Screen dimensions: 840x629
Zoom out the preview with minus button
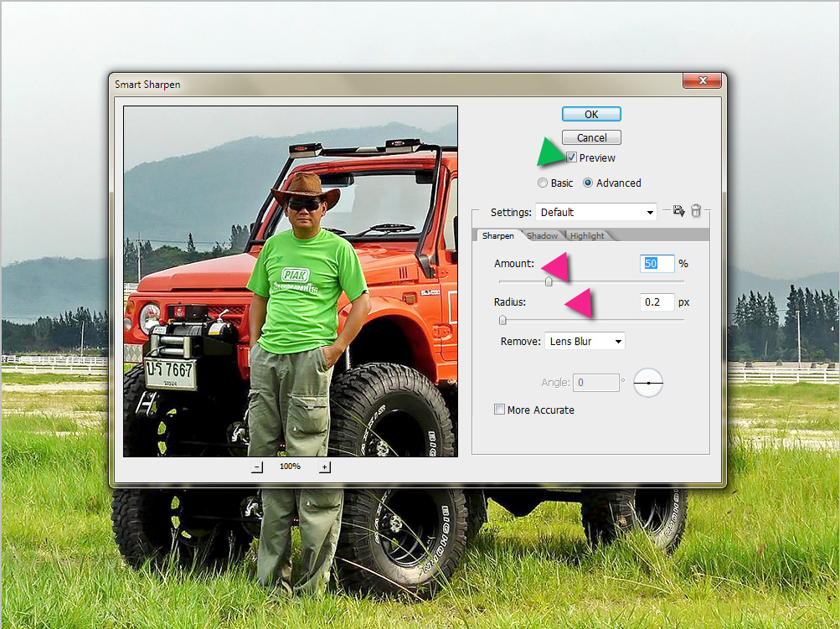(257, 467)
